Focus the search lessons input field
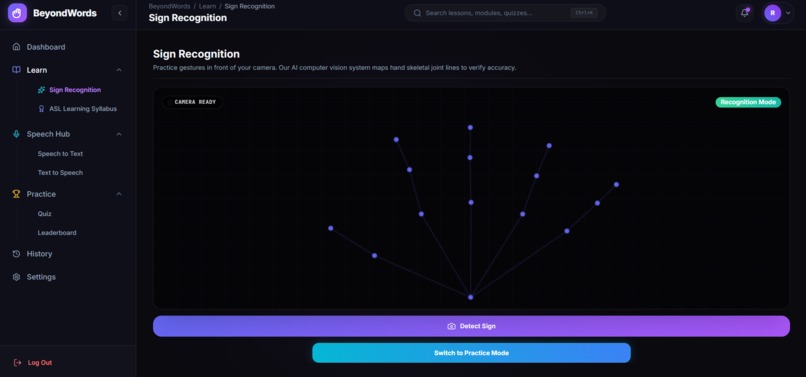This screenshot has width=806, height=377. click(505, 13)
